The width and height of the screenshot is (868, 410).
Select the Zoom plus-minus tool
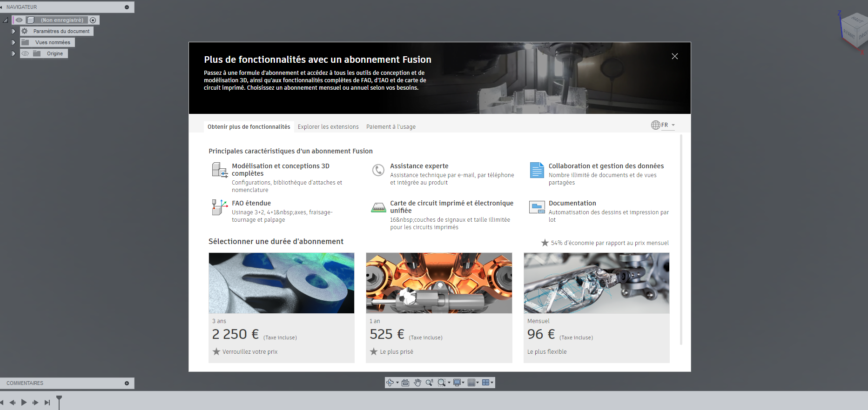[429, 383]
